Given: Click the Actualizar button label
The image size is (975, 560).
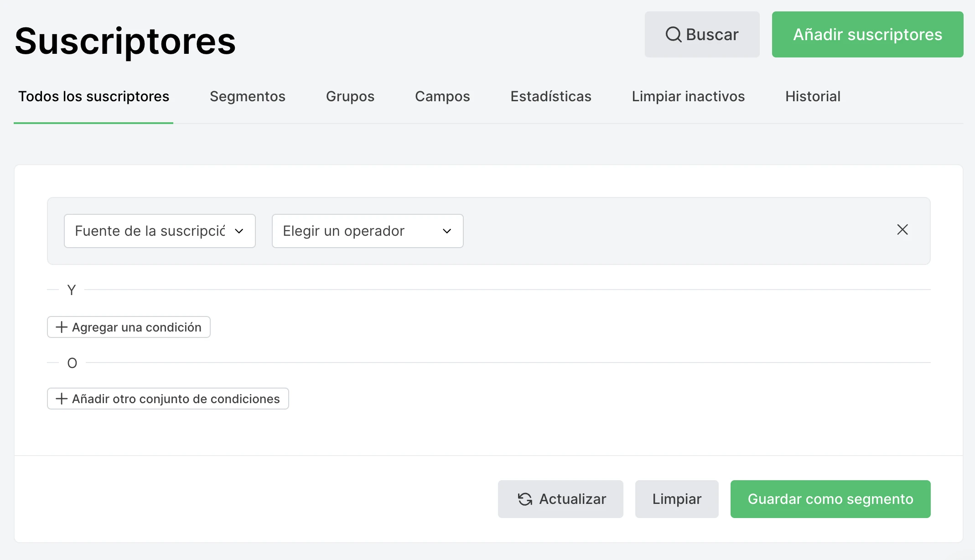Looking at the screenshot, I should tap(572, 499).
